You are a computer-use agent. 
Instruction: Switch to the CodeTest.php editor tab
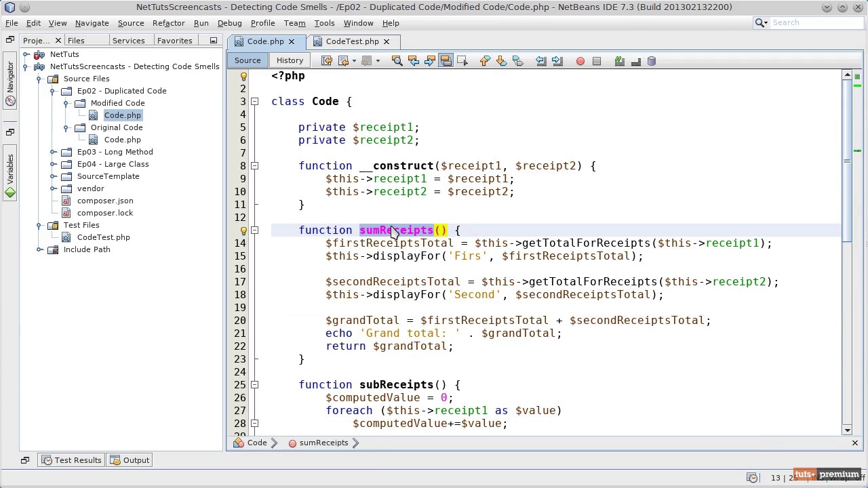(x=351, y=41)
